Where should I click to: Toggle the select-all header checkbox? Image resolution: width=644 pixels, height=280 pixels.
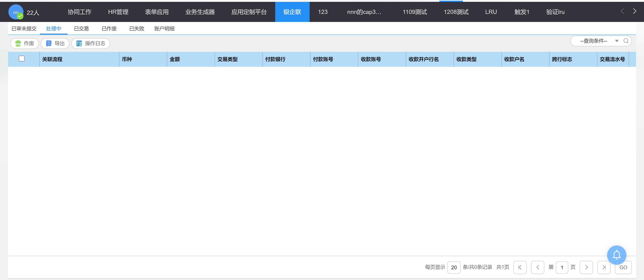(22, 59)
